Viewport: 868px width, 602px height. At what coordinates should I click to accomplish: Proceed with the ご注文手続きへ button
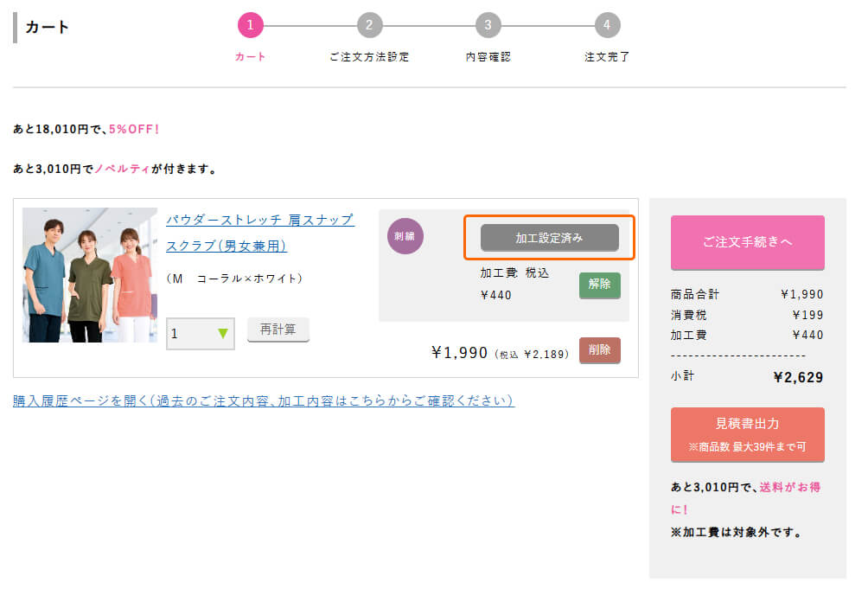(x=747, y=242)
